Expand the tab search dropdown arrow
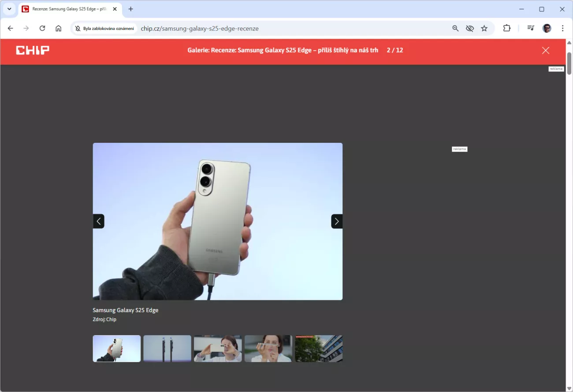The image size is (573, 392). click(x=9, y=9)
